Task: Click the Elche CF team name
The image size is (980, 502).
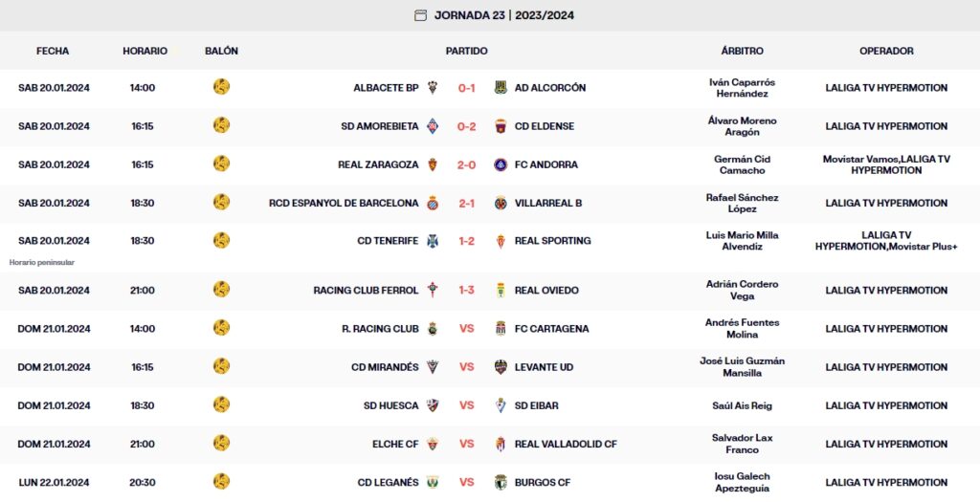Action: (x=395, y=444)
